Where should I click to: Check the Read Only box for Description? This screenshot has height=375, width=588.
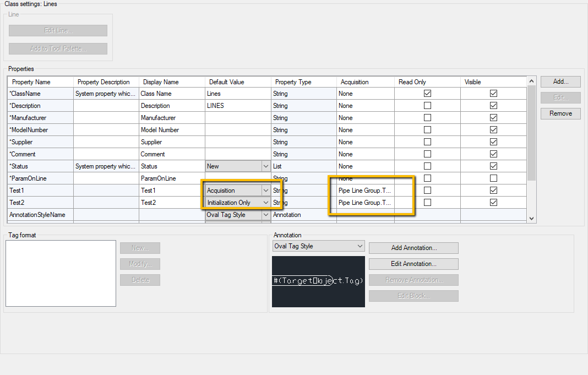pos(427,105)
